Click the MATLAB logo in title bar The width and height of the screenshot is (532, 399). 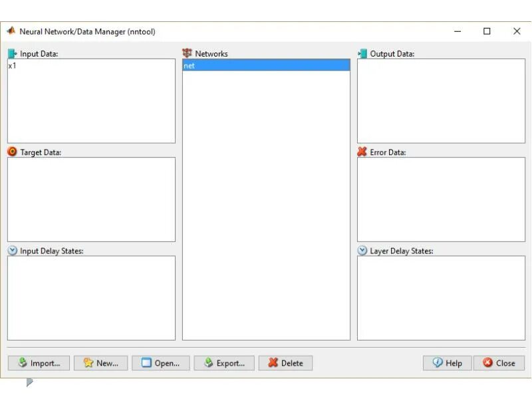point(11,31)
